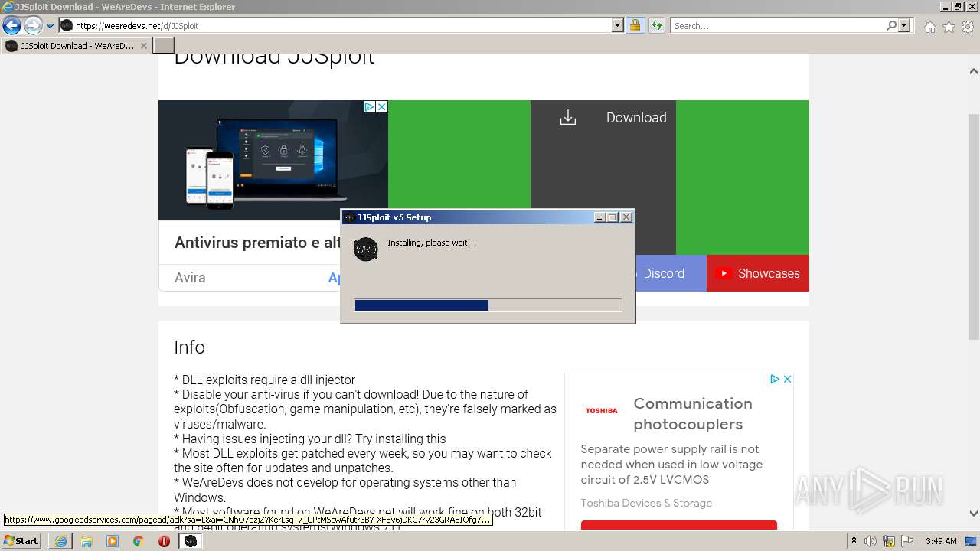Click the Avira advertiser name

click(190, 278)
